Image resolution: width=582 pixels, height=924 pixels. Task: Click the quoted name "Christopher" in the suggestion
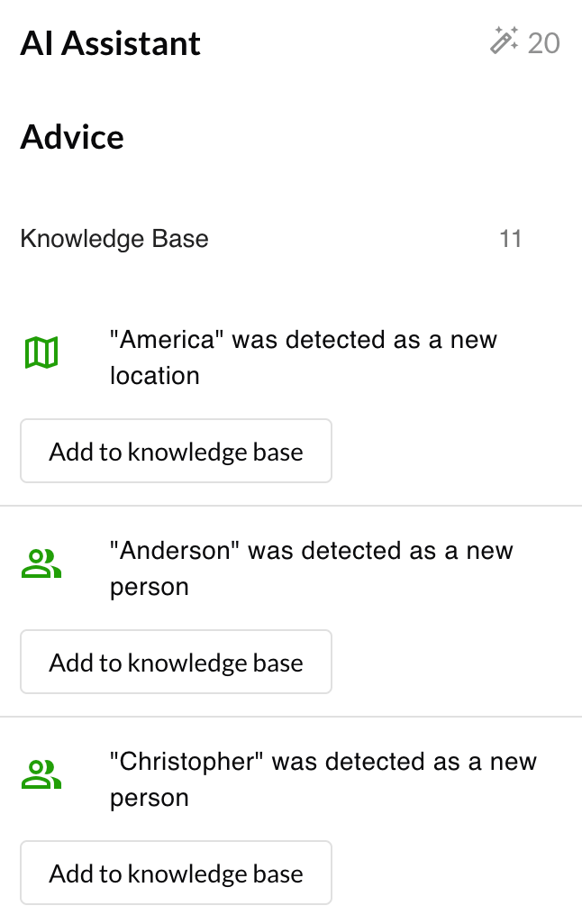187,762
